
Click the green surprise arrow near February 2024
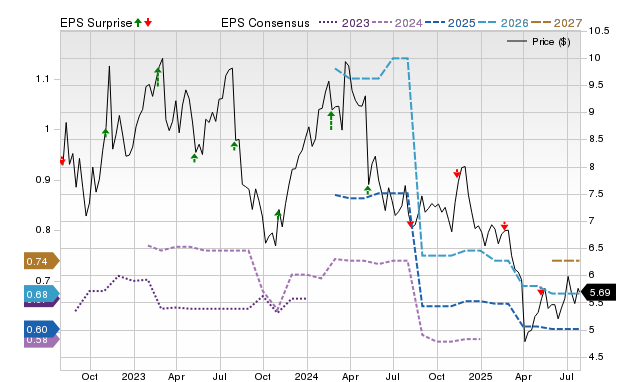331,120
